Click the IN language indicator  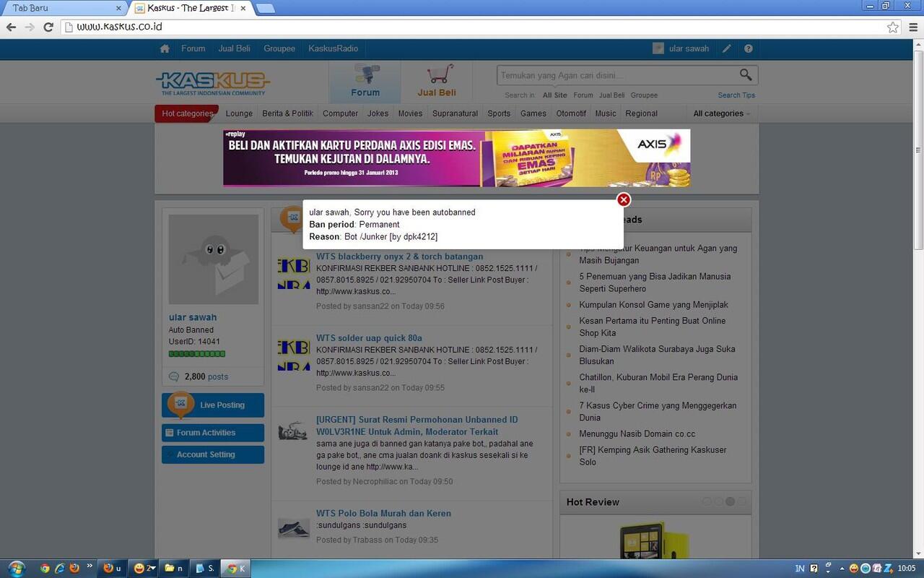(800, 569)
